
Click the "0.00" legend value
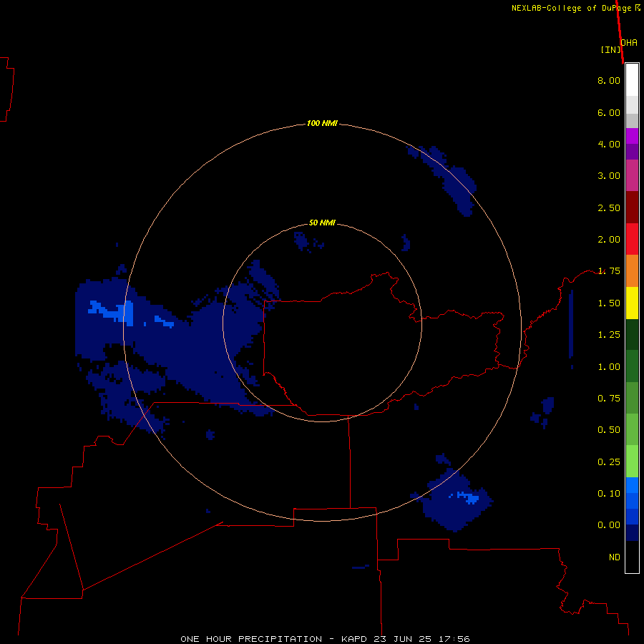point(609,525)
